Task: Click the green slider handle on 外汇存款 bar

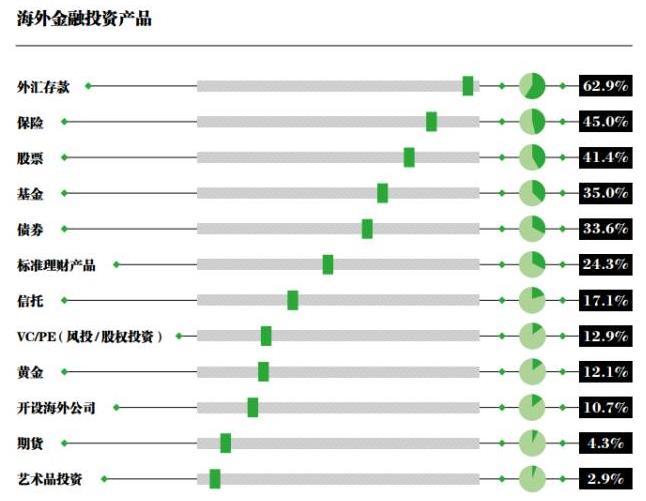Action: click(x=468, y=86)
